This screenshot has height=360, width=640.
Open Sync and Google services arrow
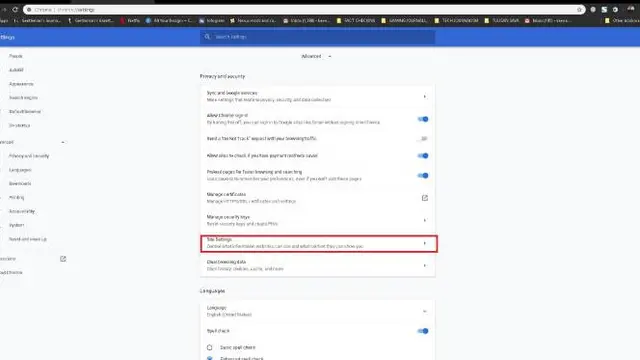(x=424, y=97)
